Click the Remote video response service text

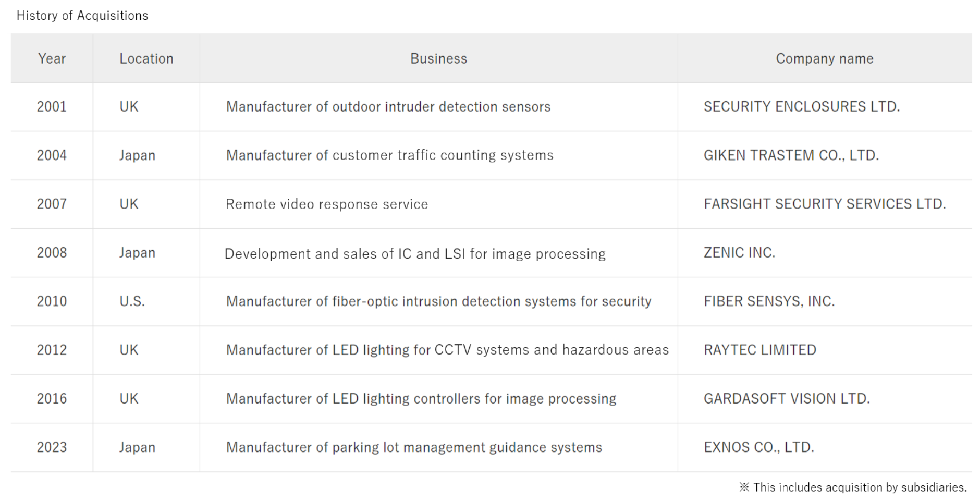(326, 204)
